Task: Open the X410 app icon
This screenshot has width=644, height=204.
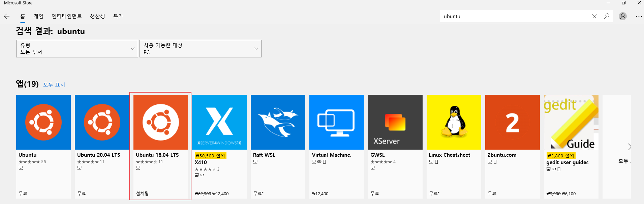Action: tap(219, 122)
